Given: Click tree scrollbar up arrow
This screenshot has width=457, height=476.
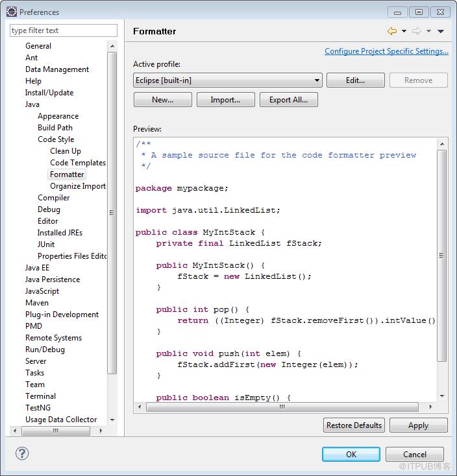Looking at the screenshot, I should [x=112, y=46].
